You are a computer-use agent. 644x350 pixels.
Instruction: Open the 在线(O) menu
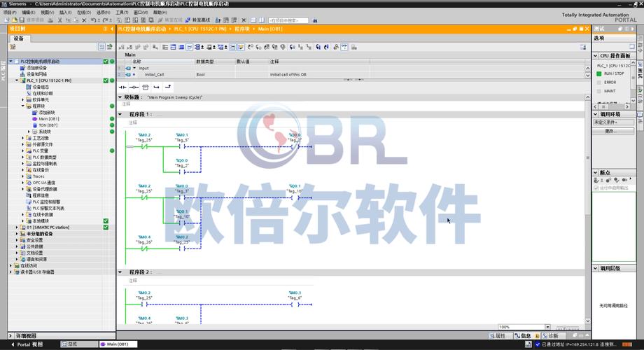(84, 13)
